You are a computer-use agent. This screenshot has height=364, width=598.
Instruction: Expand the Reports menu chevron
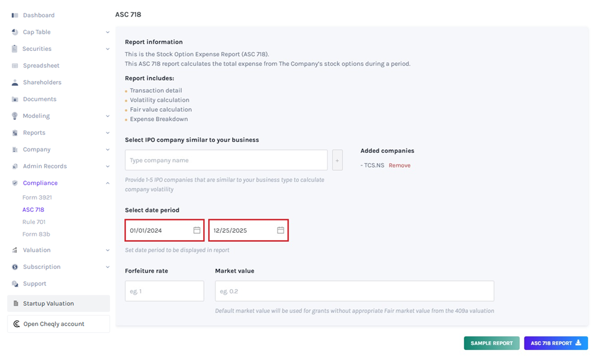point(107,133)
